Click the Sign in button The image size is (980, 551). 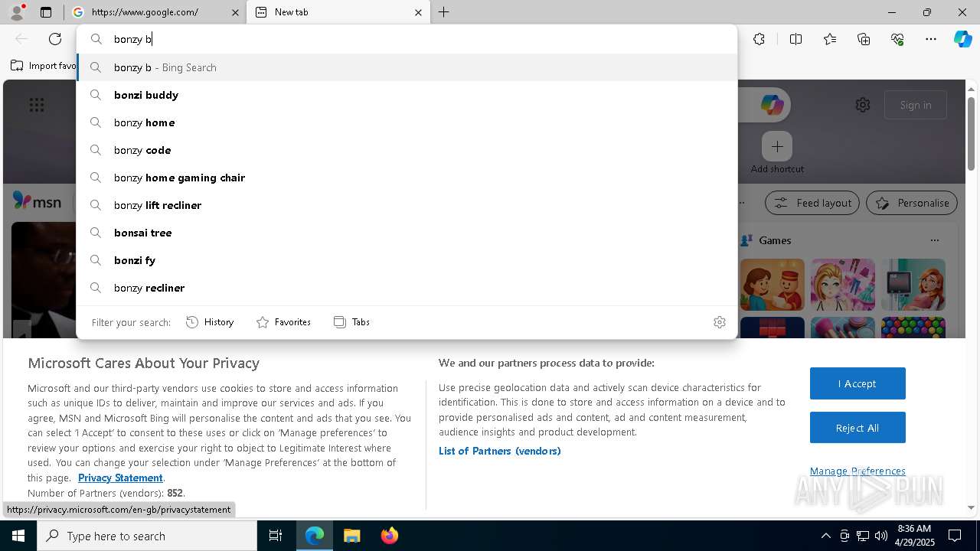click(916, 105)
